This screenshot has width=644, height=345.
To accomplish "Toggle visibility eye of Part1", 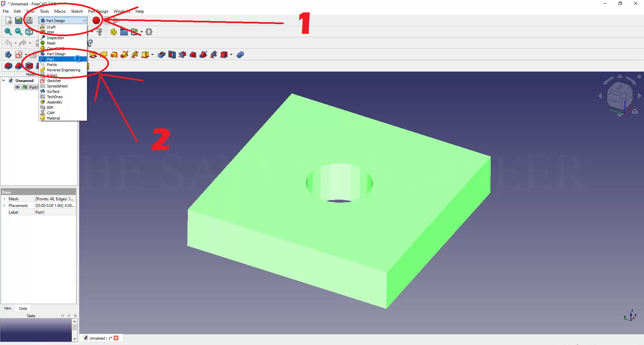I will pos(17,87).
